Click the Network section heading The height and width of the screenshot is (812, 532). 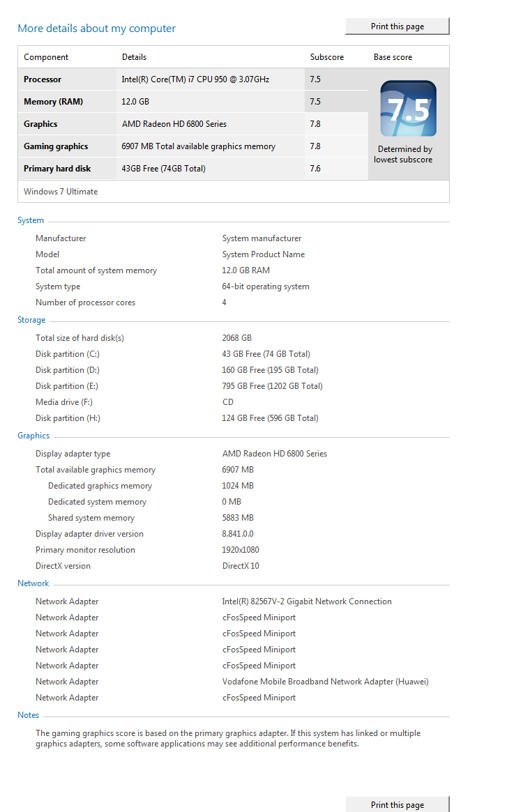[33, 583]
